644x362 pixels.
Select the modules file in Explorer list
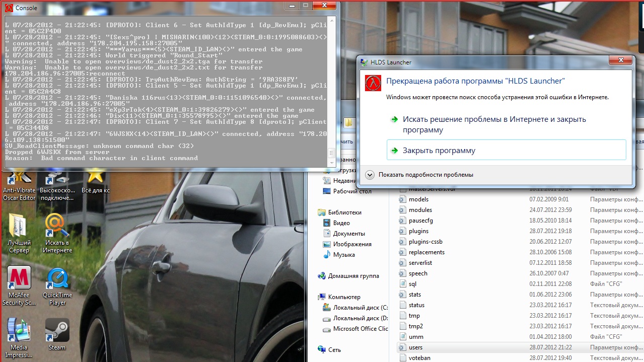(x=420, y=210)
